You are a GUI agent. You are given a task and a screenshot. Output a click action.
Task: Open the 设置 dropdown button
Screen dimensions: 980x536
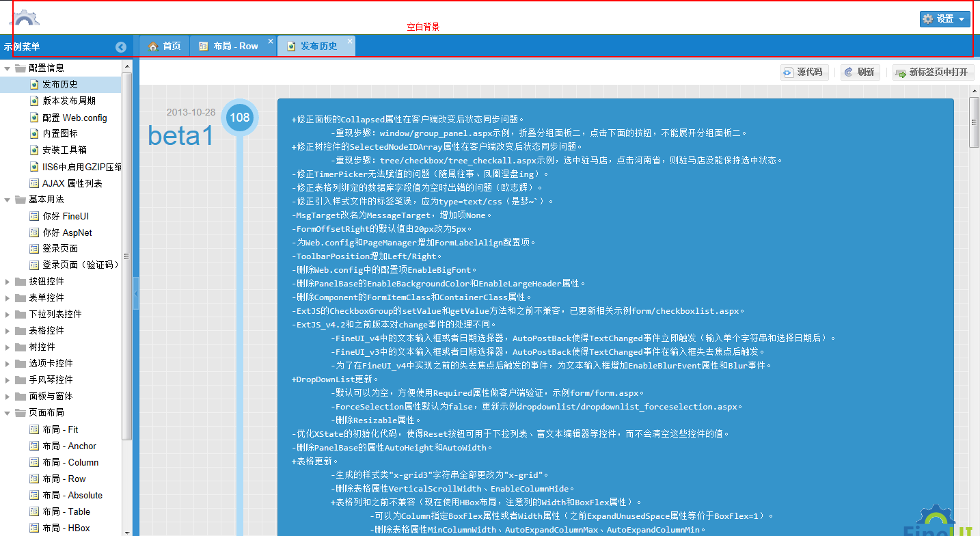point(944,19)
